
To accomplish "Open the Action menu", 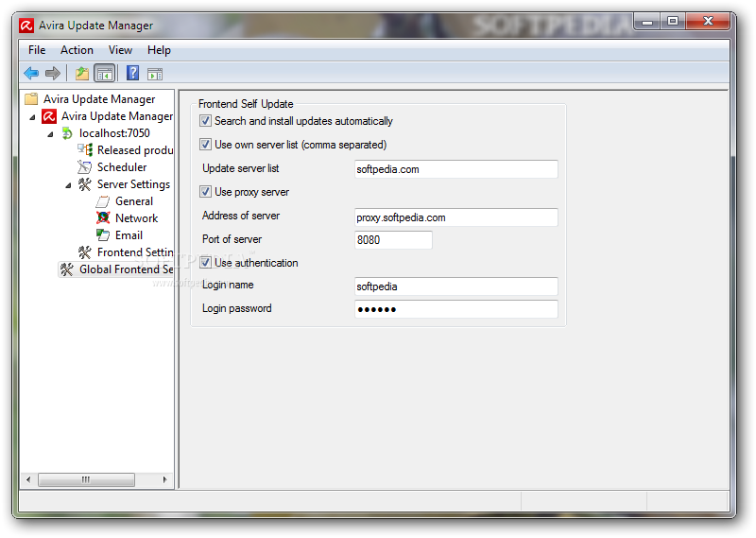I will [77, 50].
